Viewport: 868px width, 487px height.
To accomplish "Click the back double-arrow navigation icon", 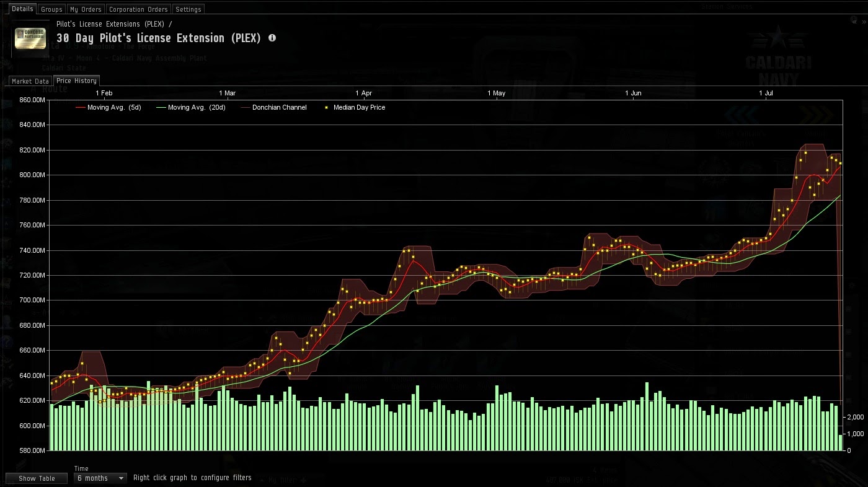I will click(854, 22).
